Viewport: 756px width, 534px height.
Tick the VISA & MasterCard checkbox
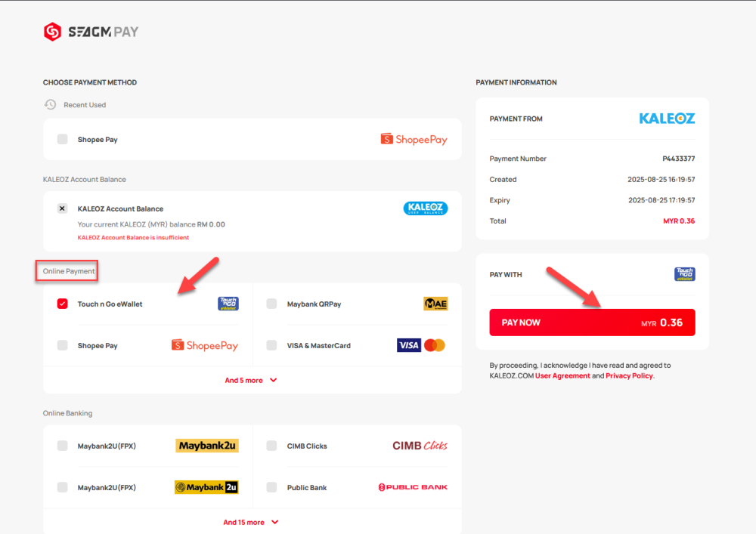tap(271, 345)
